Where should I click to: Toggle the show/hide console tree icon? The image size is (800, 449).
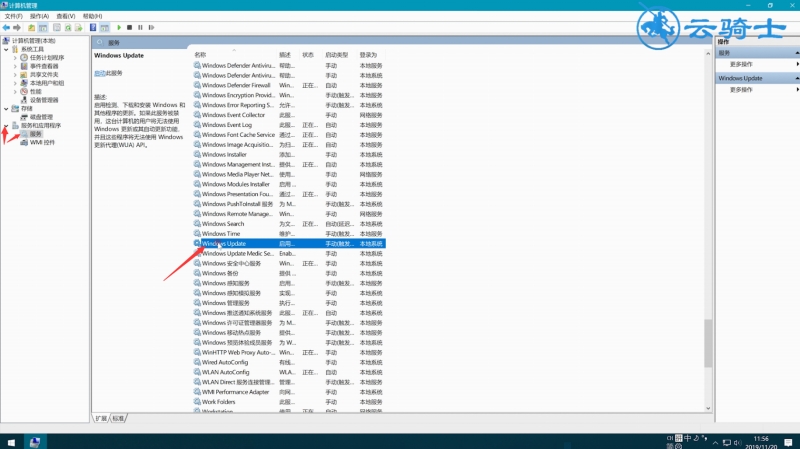point(43,28)
